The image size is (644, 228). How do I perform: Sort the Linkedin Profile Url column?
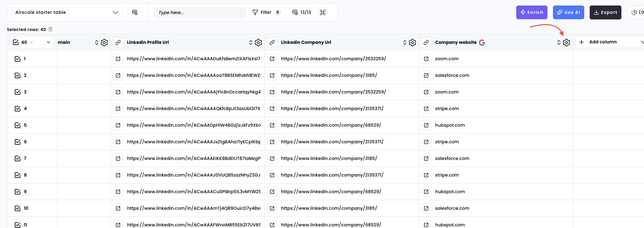click(x=250, y=42)
